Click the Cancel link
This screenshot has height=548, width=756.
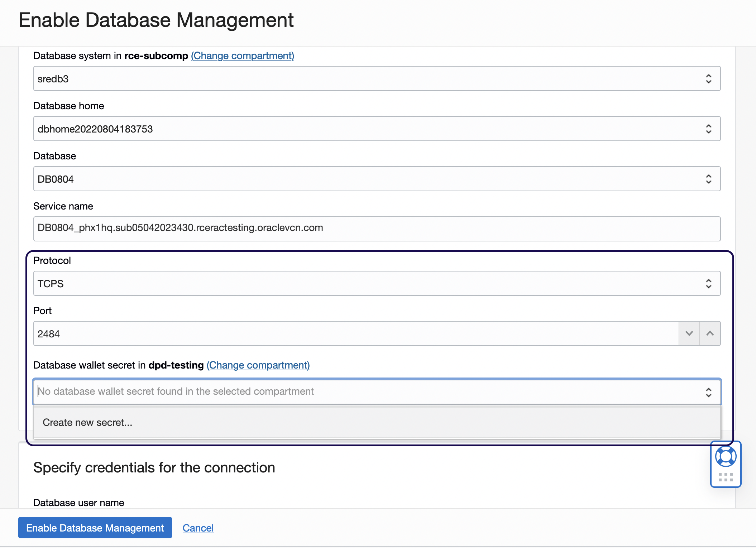pos(198,528)
